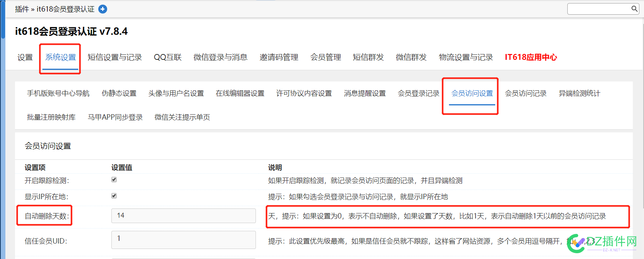Toggle the 显示IP所在地 checkbox
Image resolution: width=644 pixels, height=259 pixels.
(114, 196)
